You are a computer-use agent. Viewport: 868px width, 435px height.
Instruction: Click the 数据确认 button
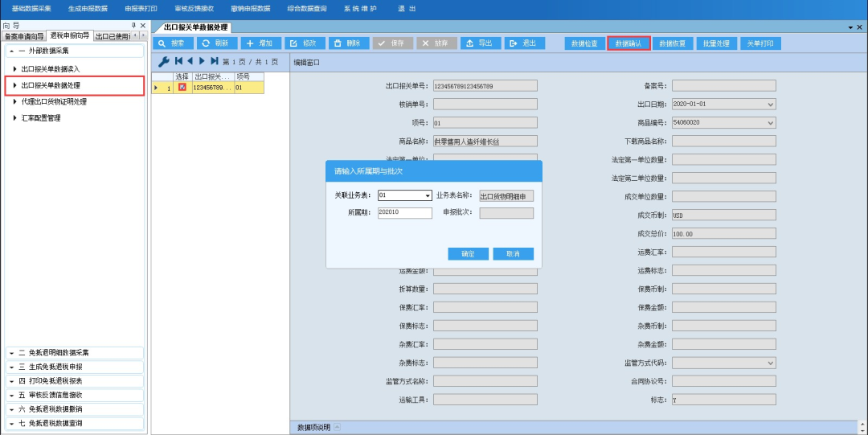(x=628, y=43)
